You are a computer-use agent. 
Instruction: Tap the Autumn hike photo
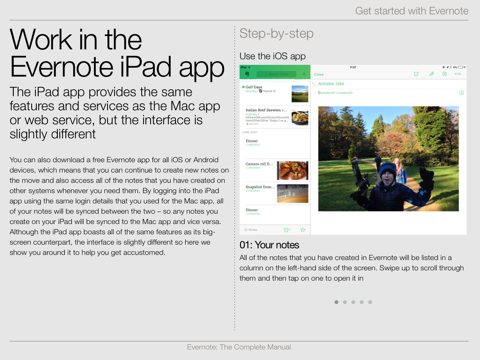[388, 159]
